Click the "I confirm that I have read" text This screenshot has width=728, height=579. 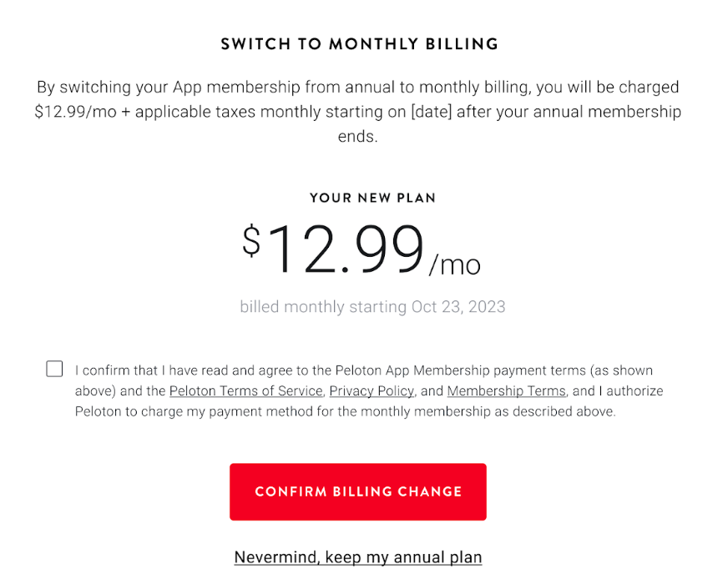(150, 370)
